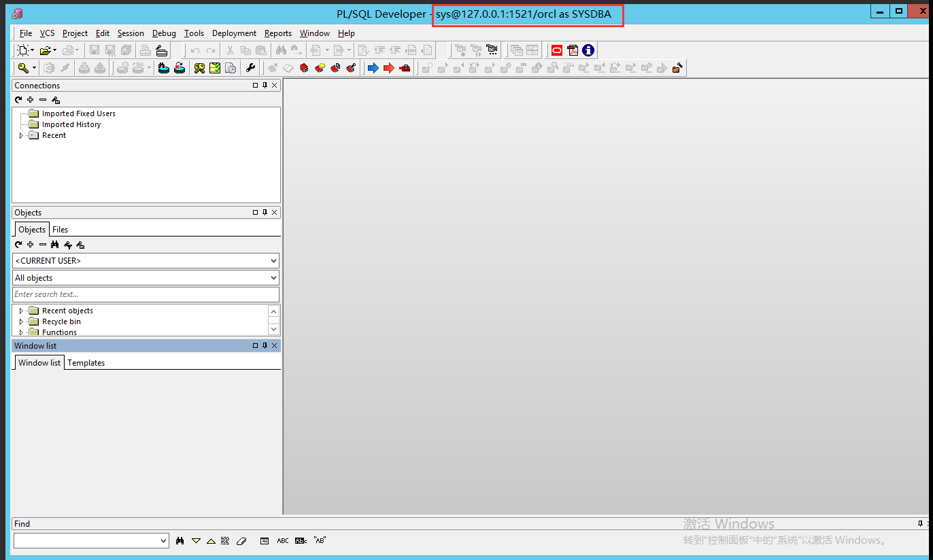This screenshot has height=560, width=933.
Task: Click the red book bookmark icon
Action: pos(304,68)
